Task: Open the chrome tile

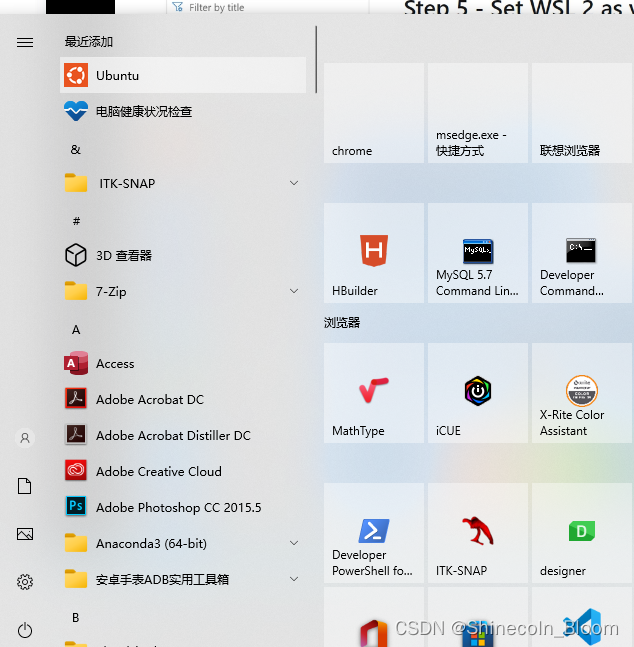Action: pos(374,113)
